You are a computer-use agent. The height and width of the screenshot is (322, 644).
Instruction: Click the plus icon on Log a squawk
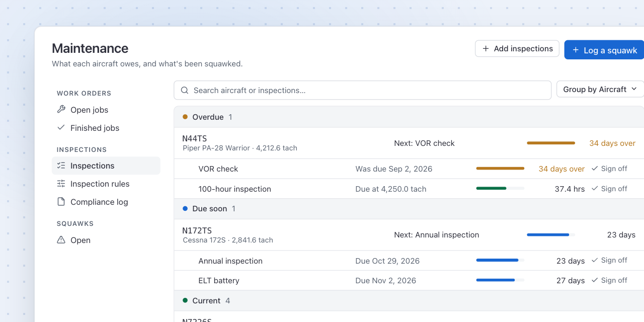(x=576, y=50)
